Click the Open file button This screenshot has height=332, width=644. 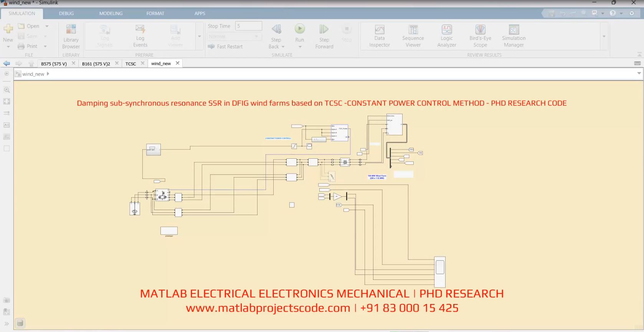[x=29, y=26]
